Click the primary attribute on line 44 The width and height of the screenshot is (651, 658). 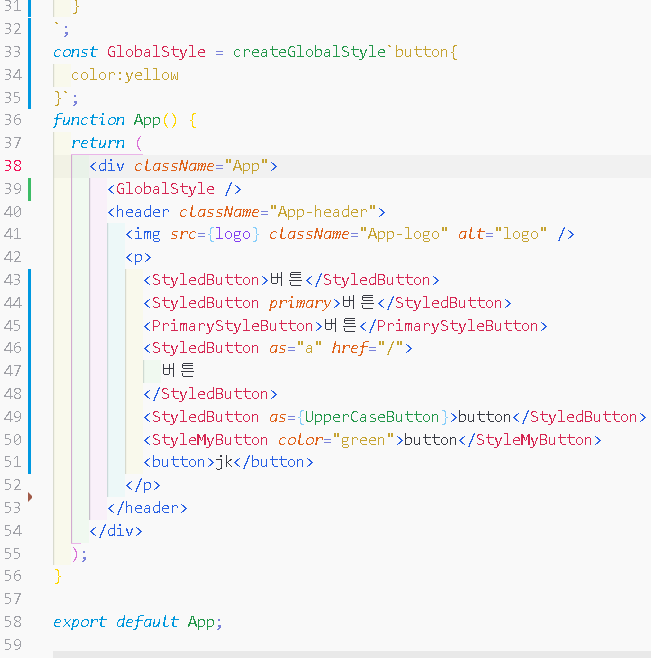click(x=301, y=303)
